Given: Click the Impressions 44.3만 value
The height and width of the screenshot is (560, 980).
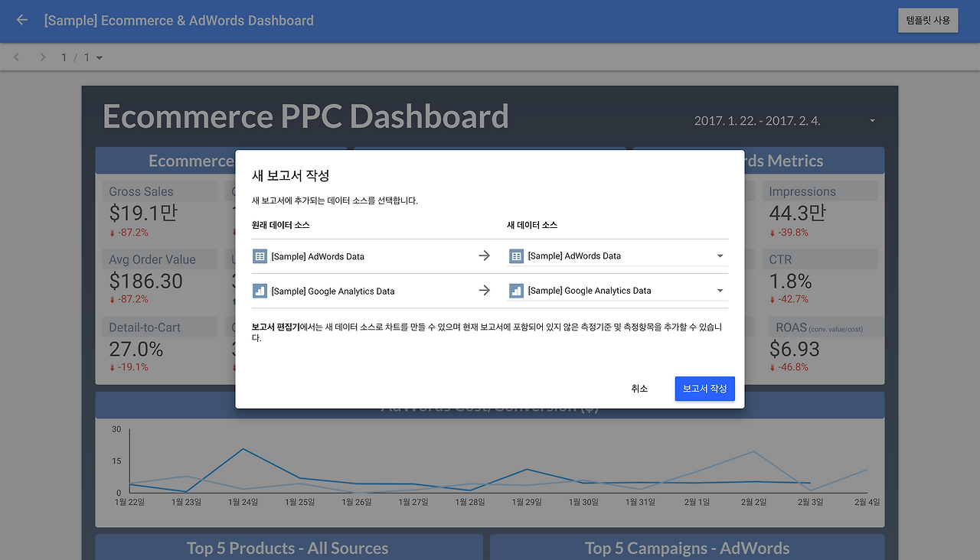Looking at the screenshot, I should pos(798,213).
